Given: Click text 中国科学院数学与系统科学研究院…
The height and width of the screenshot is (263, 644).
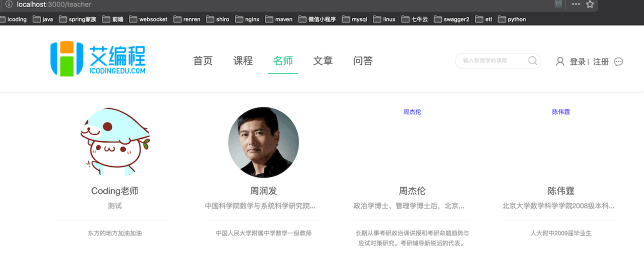Looking at the screenshot, I should pyautogui.click(x=260, y=205).
